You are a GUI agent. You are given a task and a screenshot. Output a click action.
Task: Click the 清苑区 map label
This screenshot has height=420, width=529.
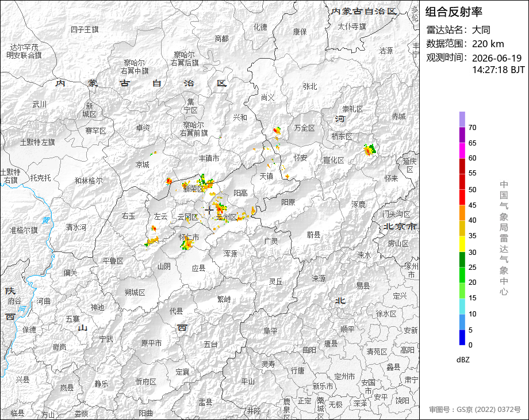377,352
